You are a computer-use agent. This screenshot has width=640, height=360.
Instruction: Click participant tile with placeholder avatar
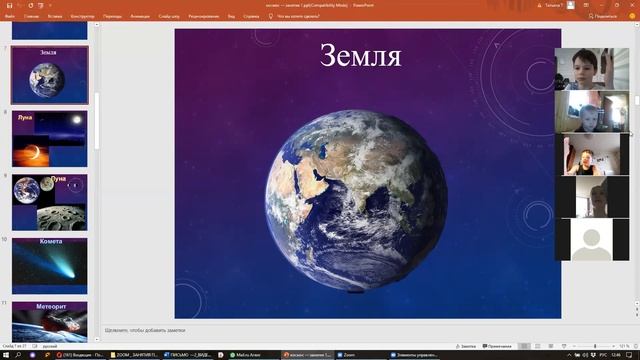(x=592, y=239)
